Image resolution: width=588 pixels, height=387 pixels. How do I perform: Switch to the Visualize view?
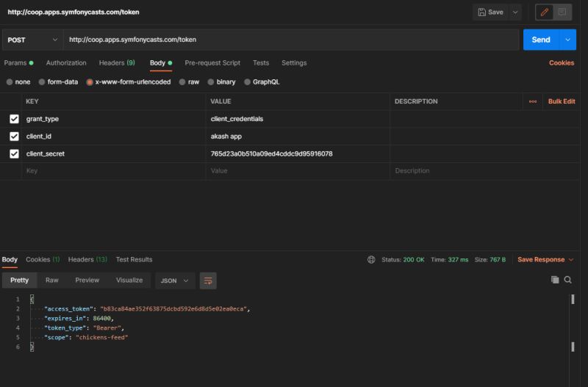[x=129, y=281]
